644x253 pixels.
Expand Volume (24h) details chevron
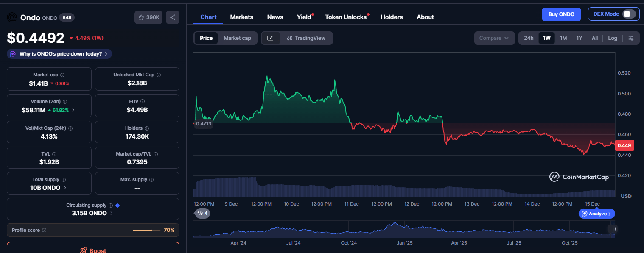click(x=73, y=110)
